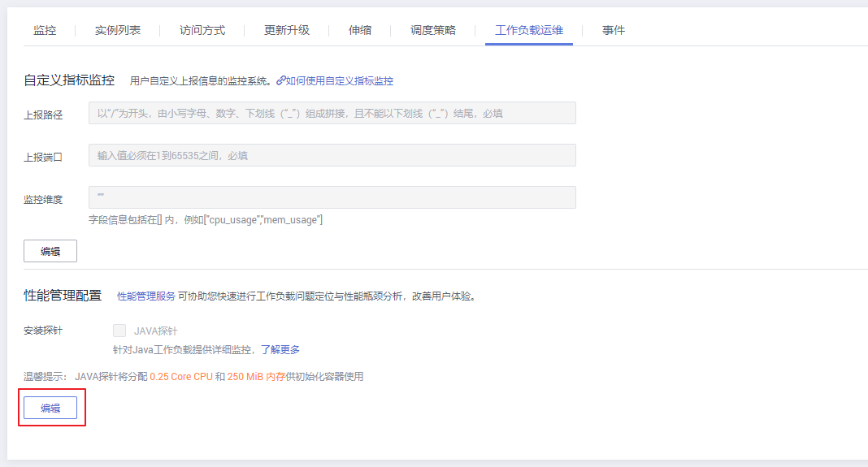Select the 更新升级 tab
The image size is (868, 467).
point(287,30)
